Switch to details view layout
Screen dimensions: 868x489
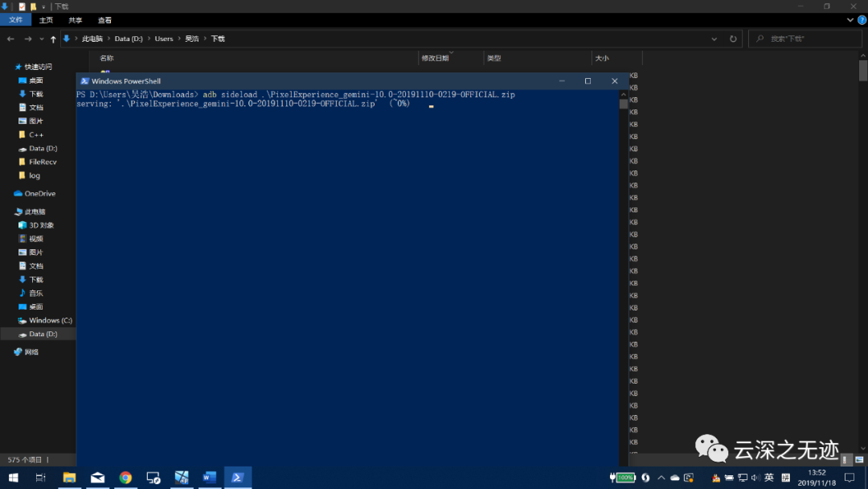pyautogui.click(x=844, y=460)
